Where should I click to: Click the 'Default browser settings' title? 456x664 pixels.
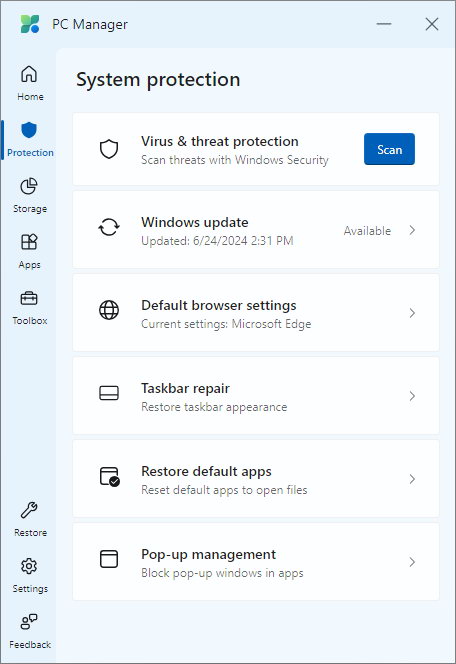point(218,305)
